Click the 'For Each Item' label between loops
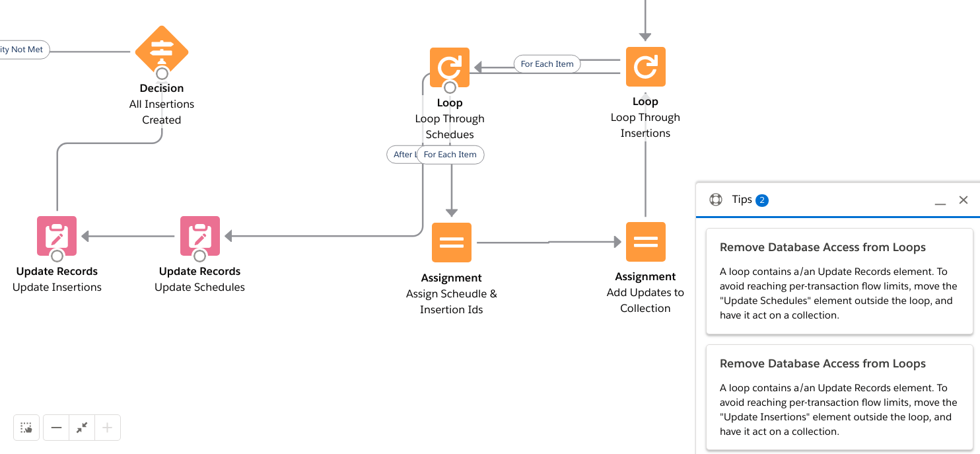Image resolution: width=980 pixels, height=454 pixels. pyautogui.click(x=547, y=64)
